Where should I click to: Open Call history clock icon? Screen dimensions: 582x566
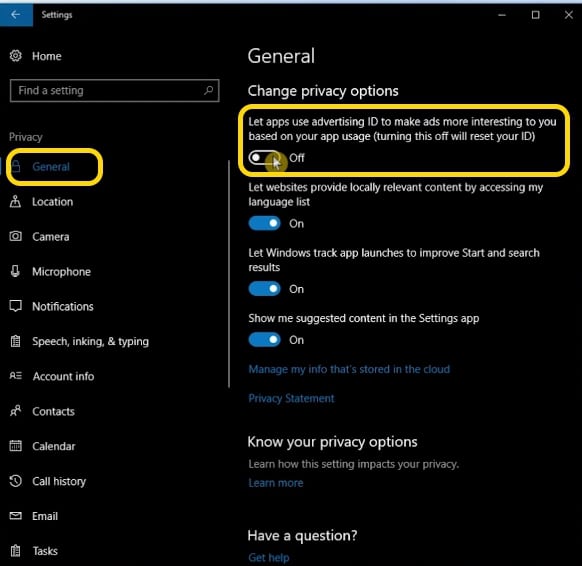(x=16, y=481)
